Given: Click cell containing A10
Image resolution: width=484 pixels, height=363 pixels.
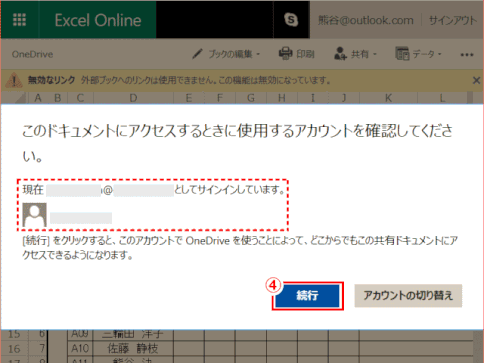Looking at the screenshot, I should 80,349.
